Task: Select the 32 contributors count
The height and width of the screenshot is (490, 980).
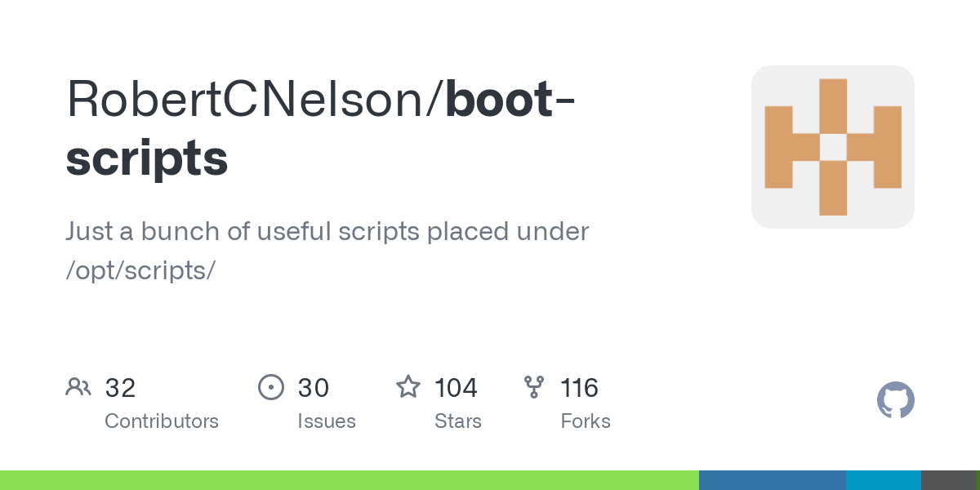Action: 120,388
